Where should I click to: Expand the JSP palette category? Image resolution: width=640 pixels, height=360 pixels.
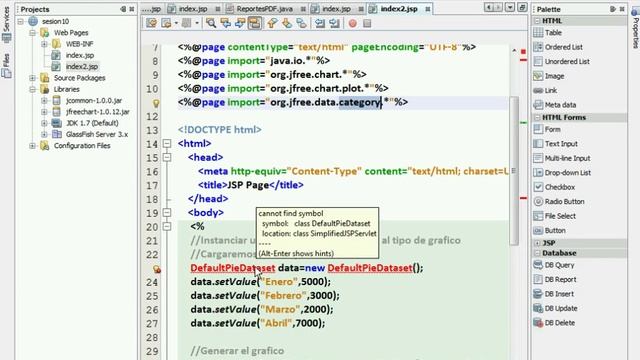[x=537, y=243]
